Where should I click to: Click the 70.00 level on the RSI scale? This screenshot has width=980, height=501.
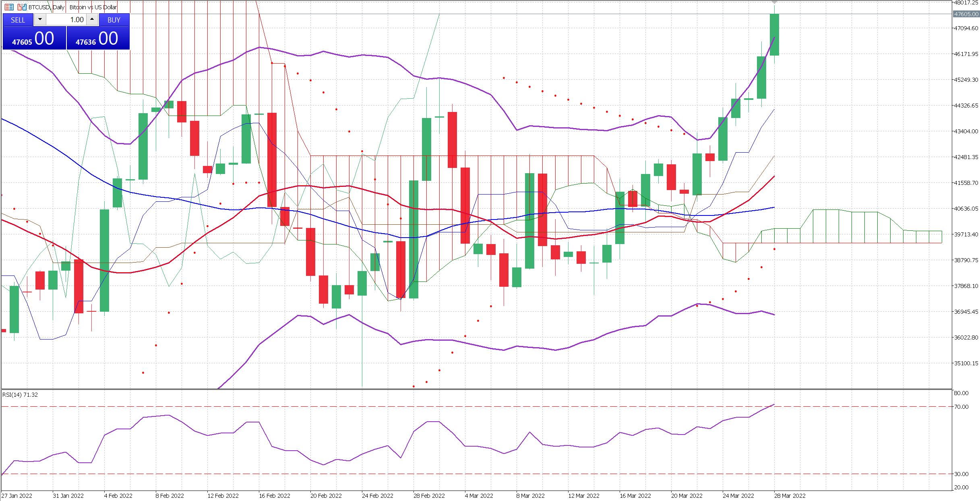click(x=961, y=407)
